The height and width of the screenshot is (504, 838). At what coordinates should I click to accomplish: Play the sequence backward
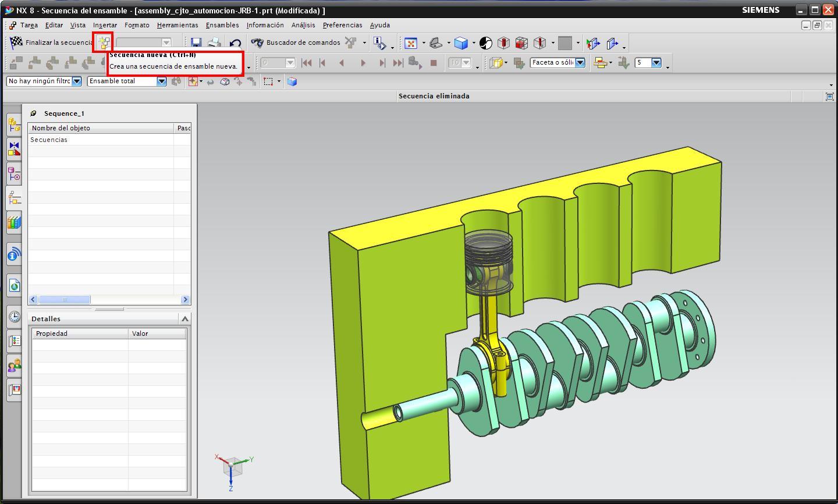[x=342, y=63]
